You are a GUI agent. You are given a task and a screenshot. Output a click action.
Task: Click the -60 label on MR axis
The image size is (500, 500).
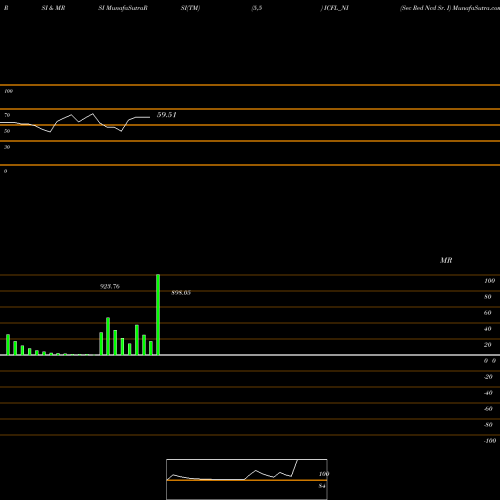(488, 409)
